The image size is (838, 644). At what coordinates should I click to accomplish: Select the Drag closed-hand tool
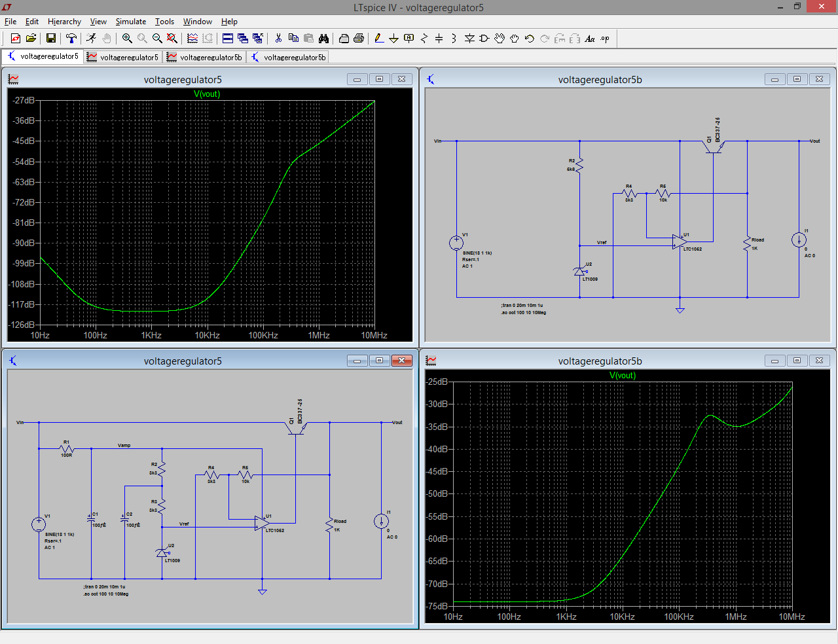(515, 39)
